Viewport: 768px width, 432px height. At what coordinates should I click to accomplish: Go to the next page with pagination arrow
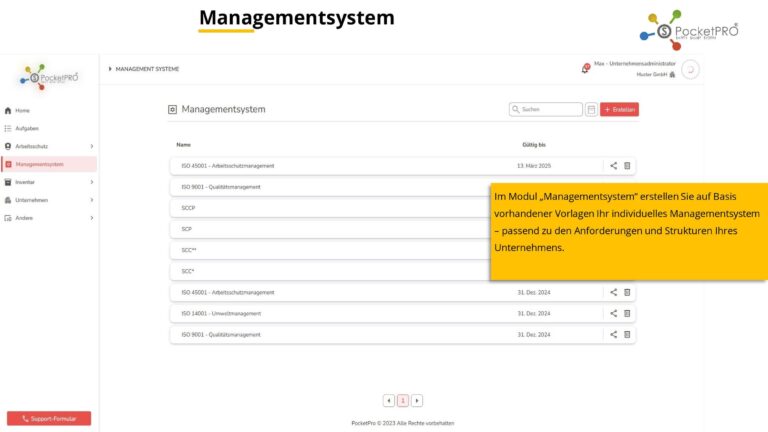click(x=417, y=400)
